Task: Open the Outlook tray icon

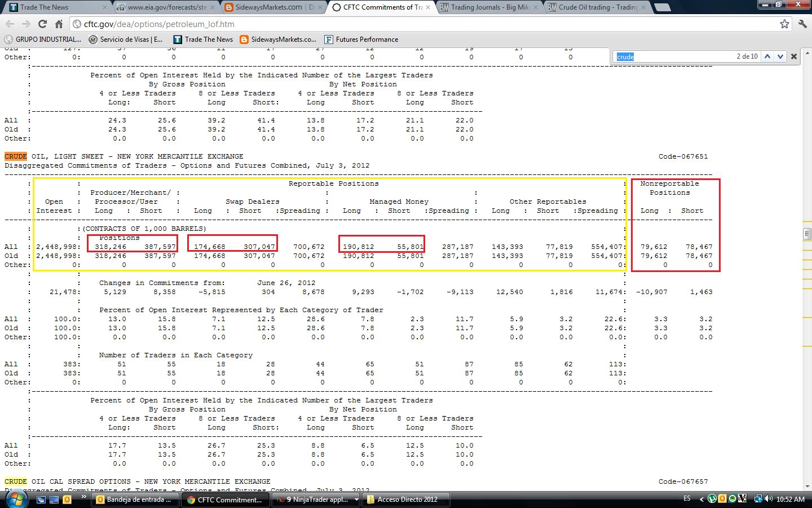Action: coord(722,499)
